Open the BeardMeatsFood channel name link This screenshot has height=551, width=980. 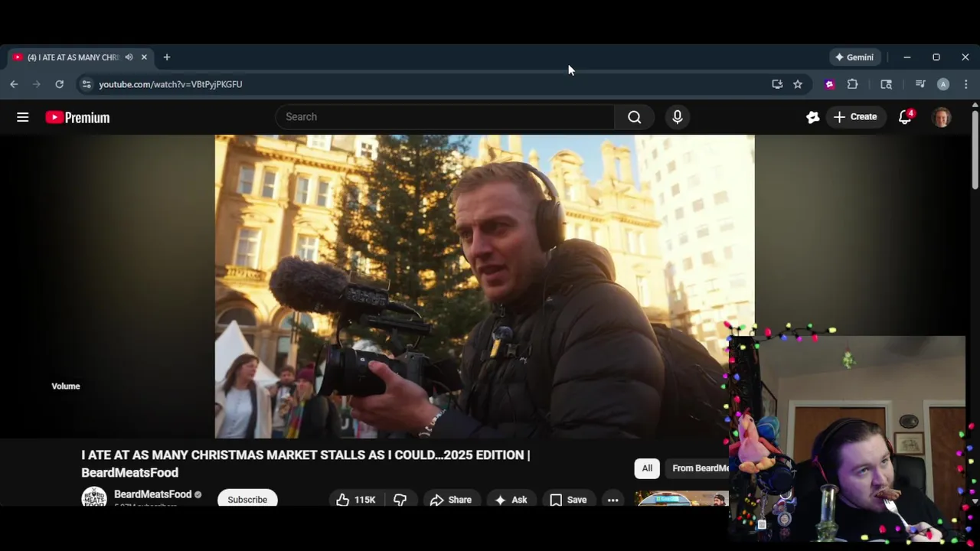(152, 494)
